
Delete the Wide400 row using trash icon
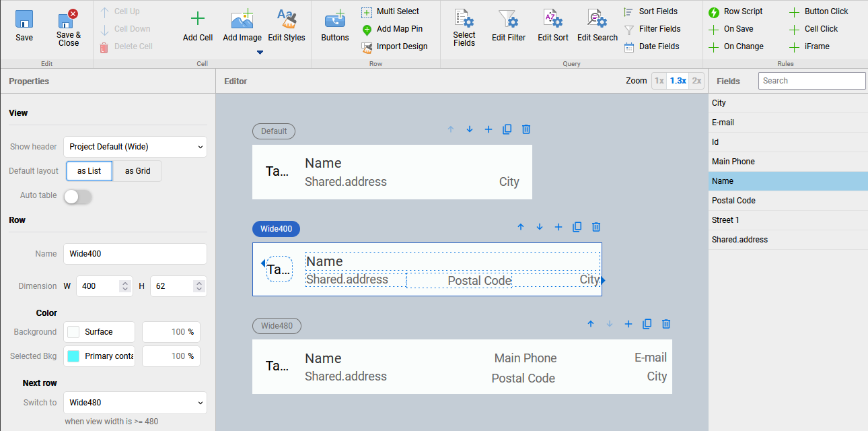pyautogui.click(x=595, y=227)
